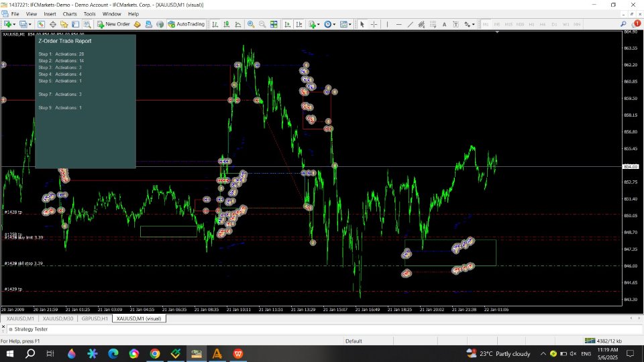Screen dimensions: 644x362
Task: Show hidden system tray icons chevron
Action: coord(543,353)
